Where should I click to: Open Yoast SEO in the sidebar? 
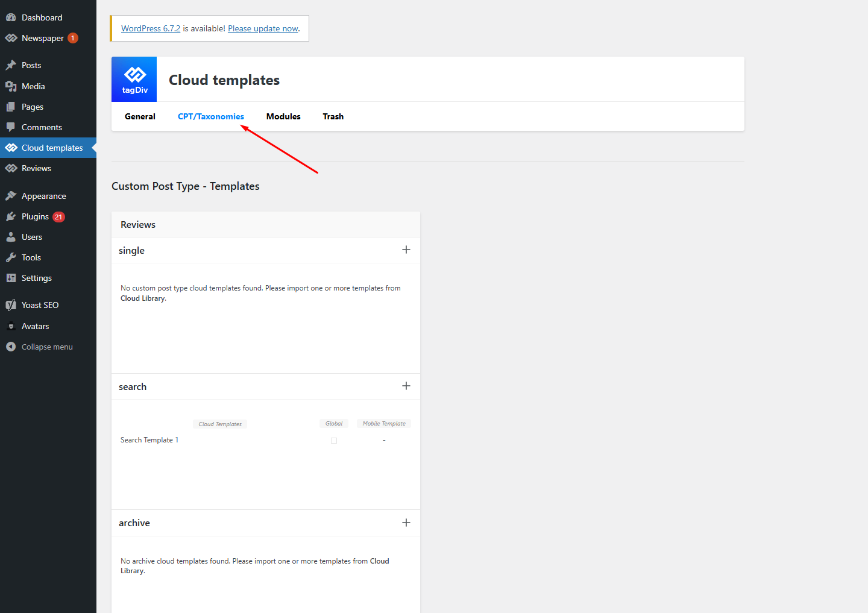[x=48, y=305]
